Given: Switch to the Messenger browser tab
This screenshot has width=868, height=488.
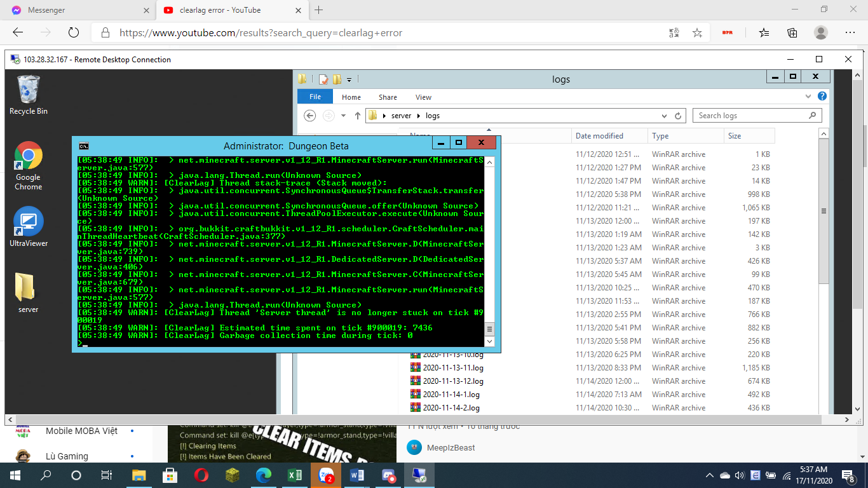Looking at the screenshot, I should click(x=79, y=10).
